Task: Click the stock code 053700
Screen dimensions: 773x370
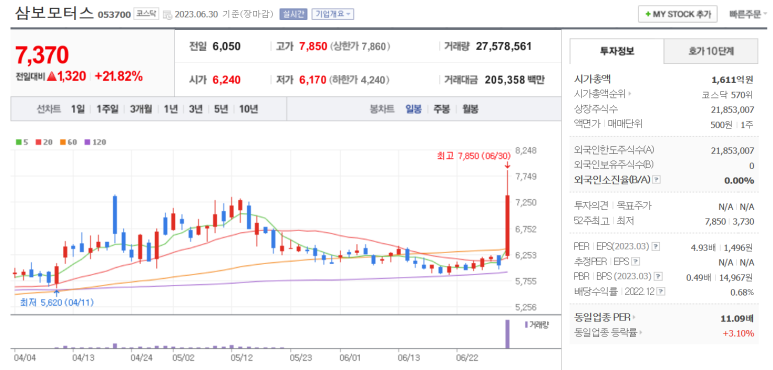Action: point(114,14)
